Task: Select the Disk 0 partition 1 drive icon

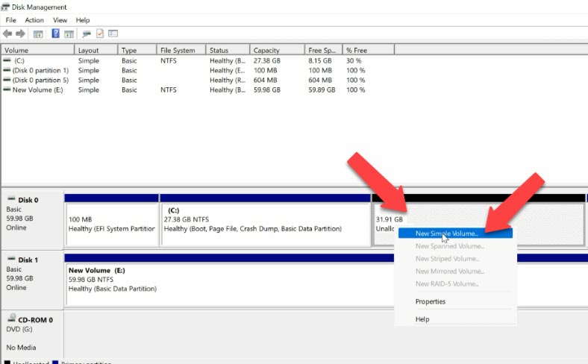Action: [7, 69]
